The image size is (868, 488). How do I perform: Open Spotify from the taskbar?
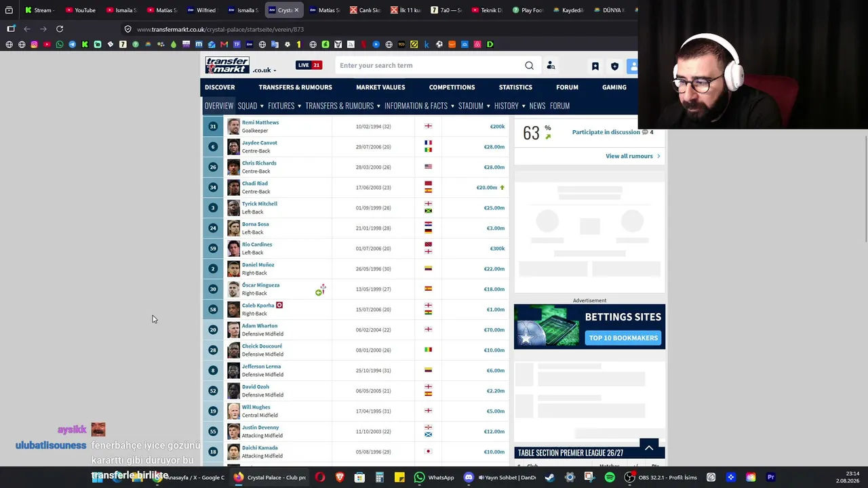(x=610, y=477)
